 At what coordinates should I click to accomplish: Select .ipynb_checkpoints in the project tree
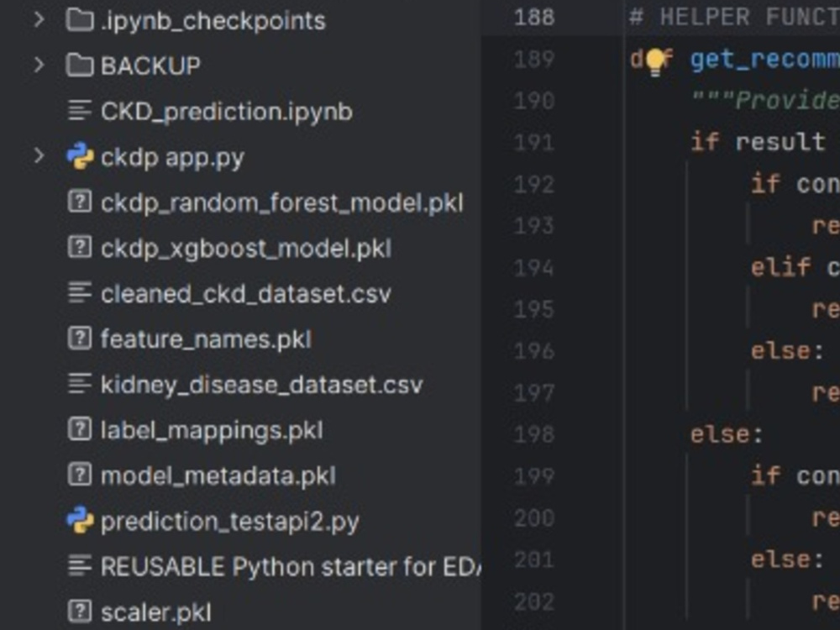click(213, 21)
